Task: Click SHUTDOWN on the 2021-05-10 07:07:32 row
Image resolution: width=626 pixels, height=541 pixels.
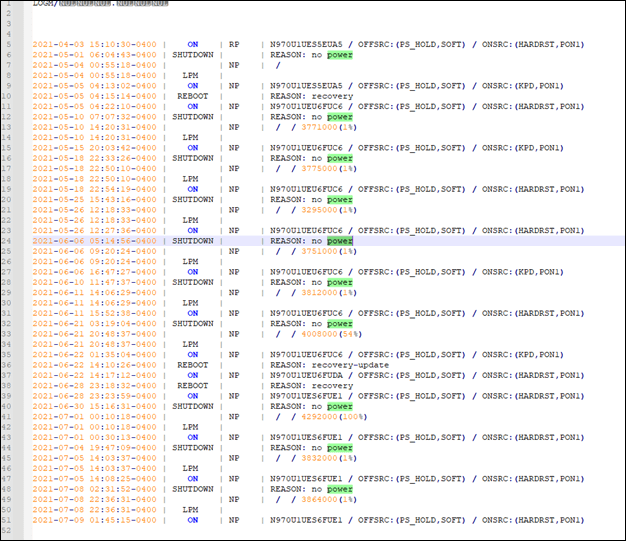Action: 193,117
